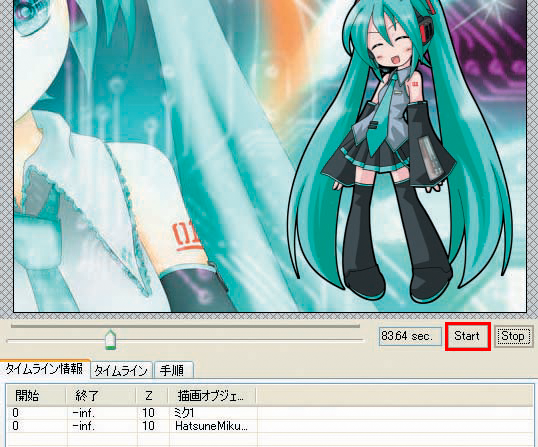This screenshot has height=447, width=538.
Task: Open the 手順 tab
Action: coord(174,370)
